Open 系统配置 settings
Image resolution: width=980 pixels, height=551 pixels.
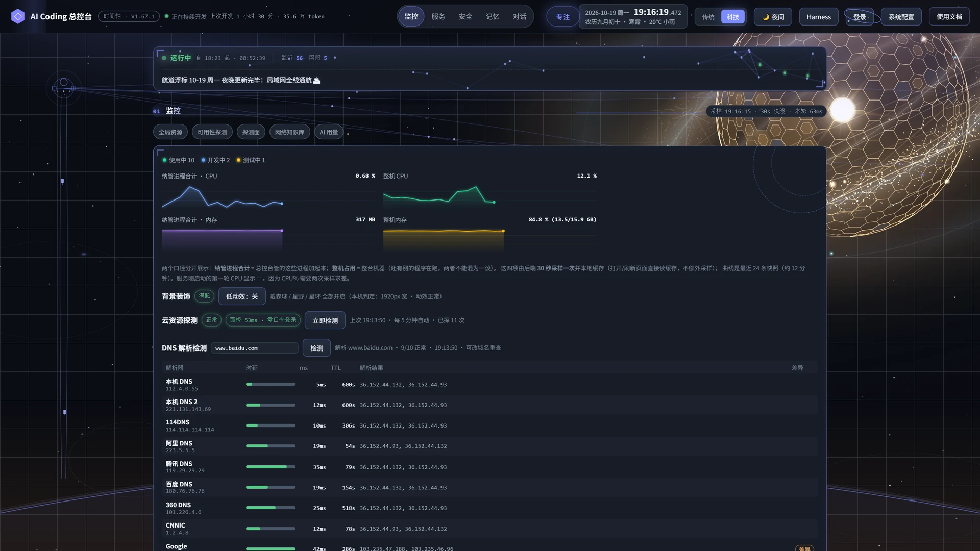901,17
